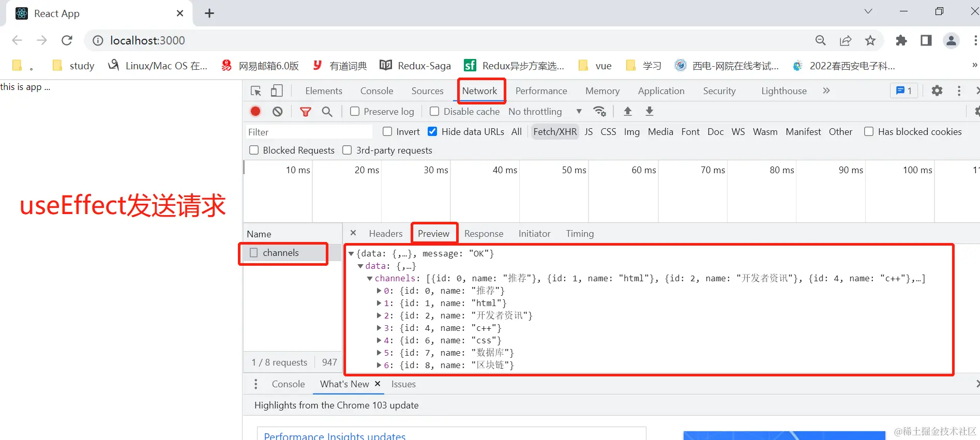Expand item 4 named css
The height and width of the screenshot is (440, 980).
pos(379,340)
